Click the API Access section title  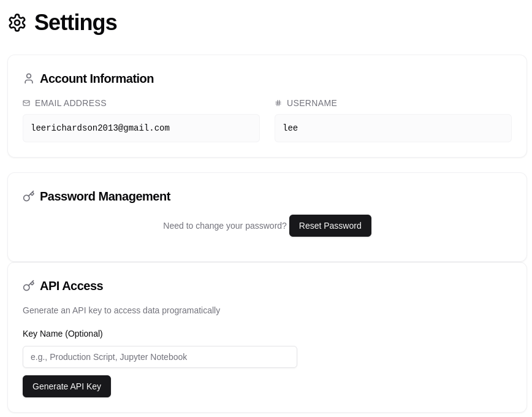[71, 286]
